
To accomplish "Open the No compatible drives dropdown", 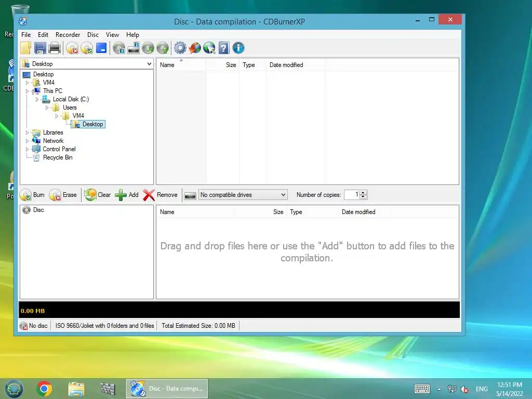I will point(283,195).
